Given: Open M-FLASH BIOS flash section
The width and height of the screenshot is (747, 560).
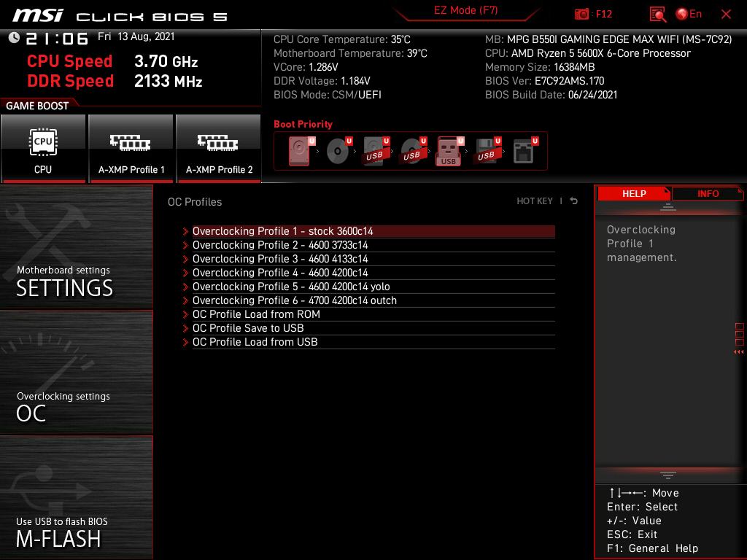Looking at the screenshot, I should pyautogui.click(x=76, y=497).
